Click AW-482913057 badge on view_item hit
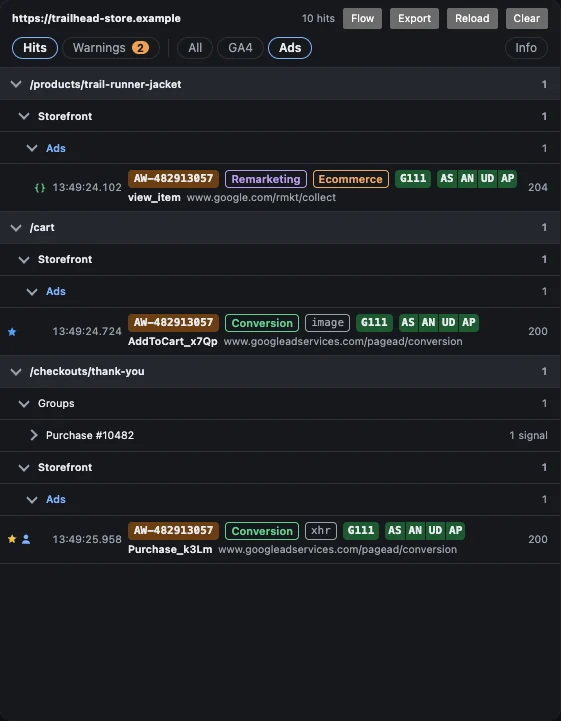561x721 pixels. [x=173, y=178]
